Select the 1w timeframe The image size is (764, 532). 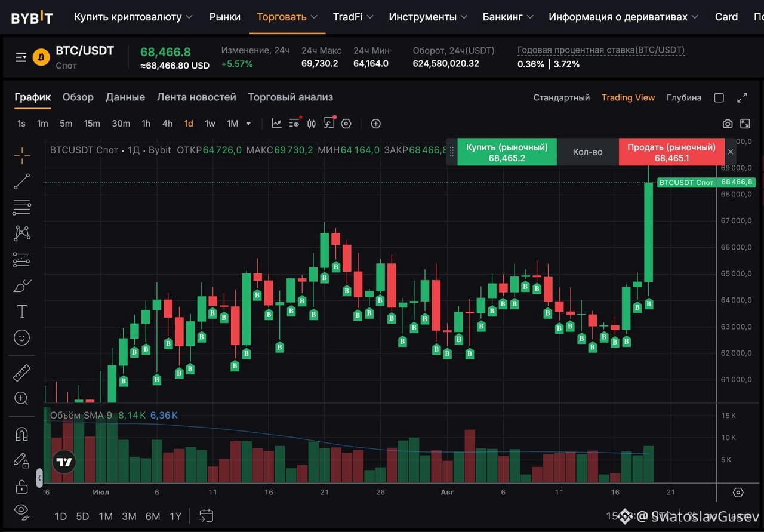tap(210, 124)
